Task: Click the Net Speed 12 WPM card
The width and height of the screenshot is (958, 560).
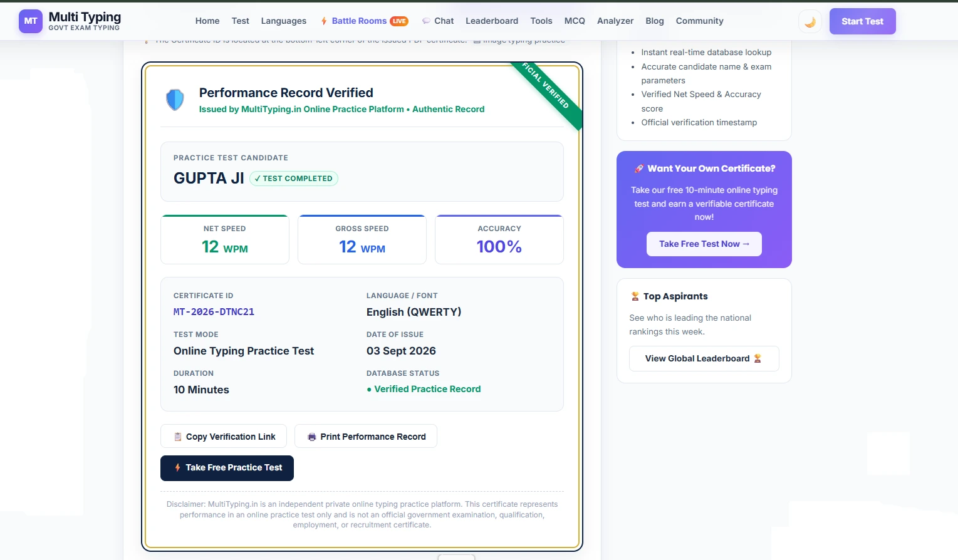Action: 225,239
